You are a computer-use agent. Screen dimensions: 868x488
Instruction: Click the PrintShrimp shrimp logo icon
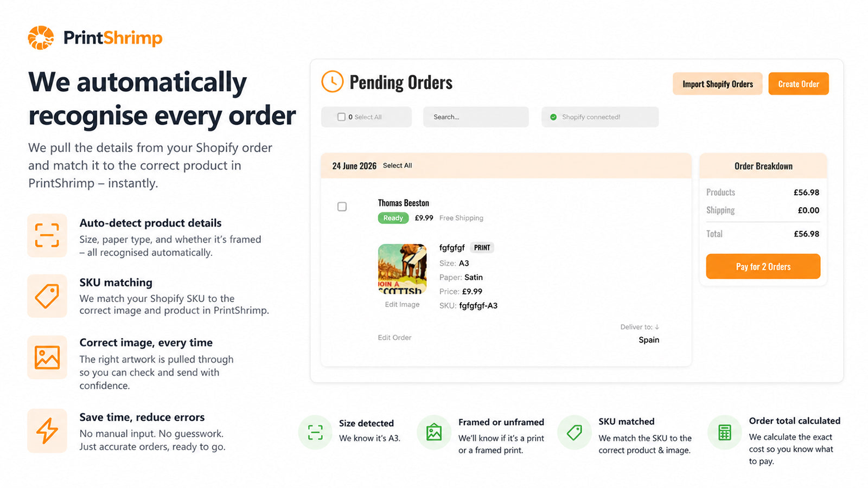point(41,37)
